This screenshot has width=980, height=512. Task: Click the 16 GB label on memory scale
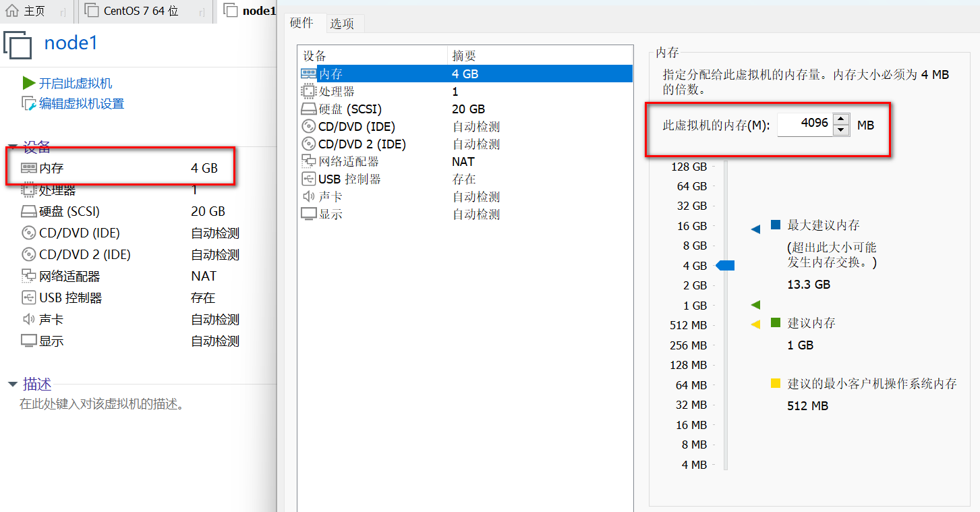click(692, 226)
